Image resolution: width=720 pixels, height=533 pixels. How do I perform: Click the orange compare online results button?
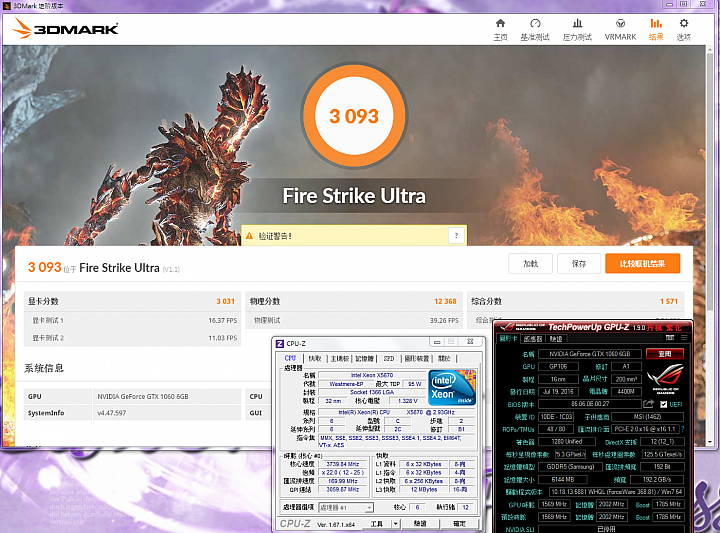click(642, 264)
